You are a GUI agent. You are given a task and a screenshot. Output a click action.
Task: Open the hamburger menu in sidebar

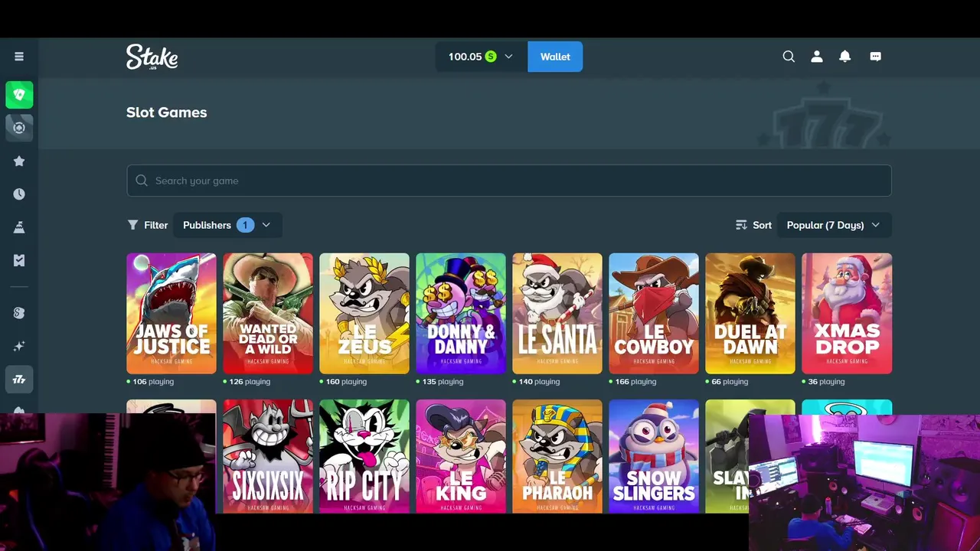tap(19, 57)
